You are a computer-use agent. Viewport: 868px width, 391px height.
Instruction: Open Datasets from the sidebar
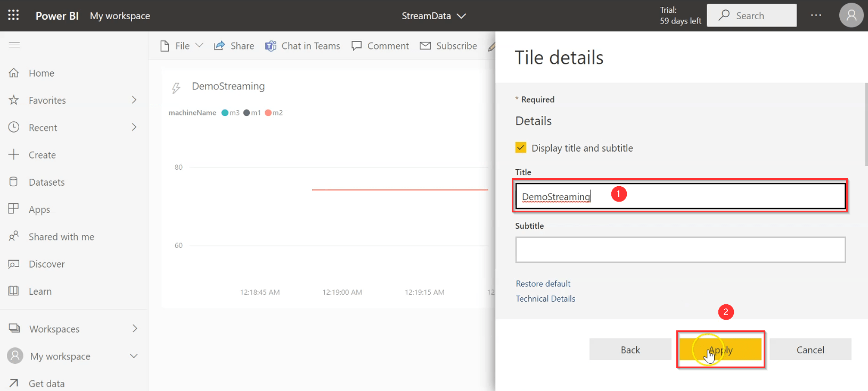coord(46,182)
